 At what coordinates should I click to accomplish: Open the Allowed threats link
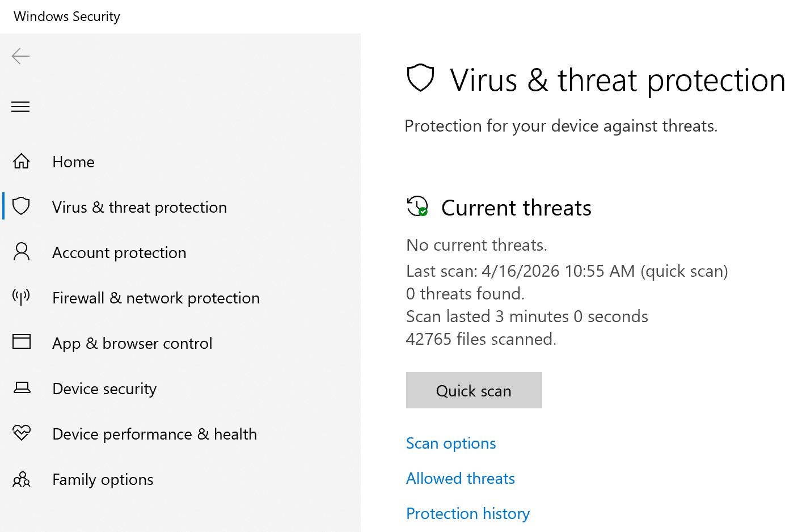460,479
